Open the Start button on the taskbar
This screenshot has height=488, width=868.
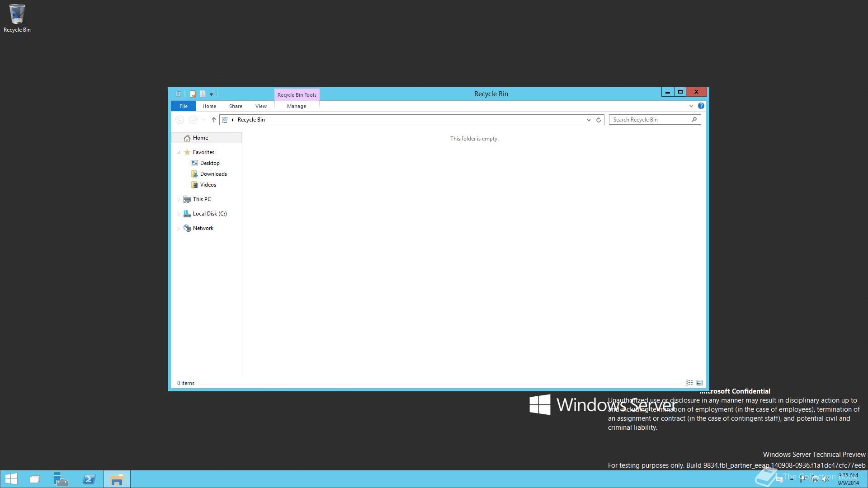11,479
